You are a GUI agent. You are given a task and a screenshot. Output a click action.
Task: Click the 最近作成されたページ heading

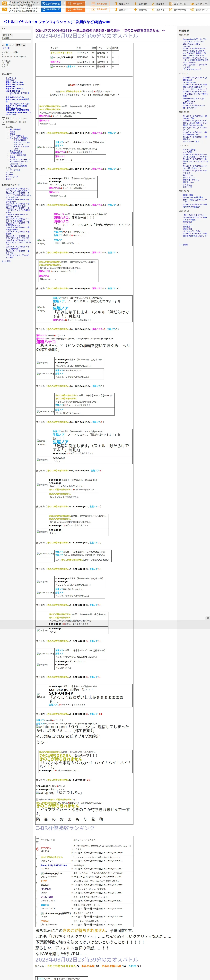[11, 185]
